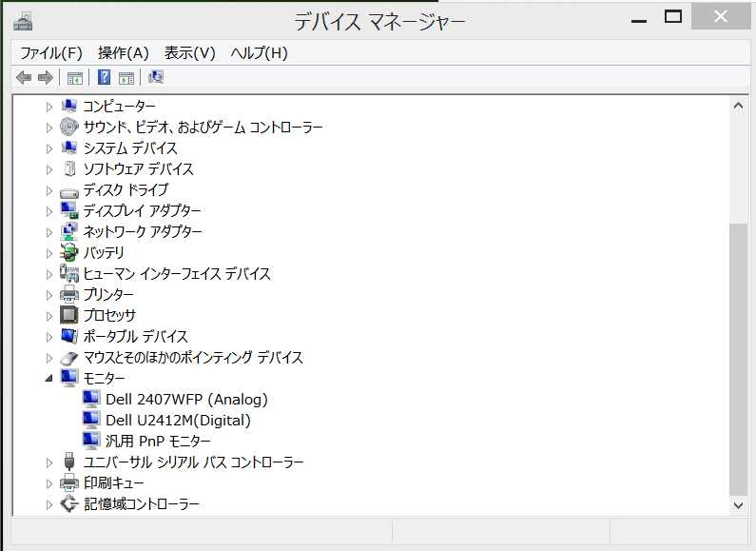This screenshot has width=756, height=551.
Task: Expand the システム デバイス node
Action: click(49, 148)
